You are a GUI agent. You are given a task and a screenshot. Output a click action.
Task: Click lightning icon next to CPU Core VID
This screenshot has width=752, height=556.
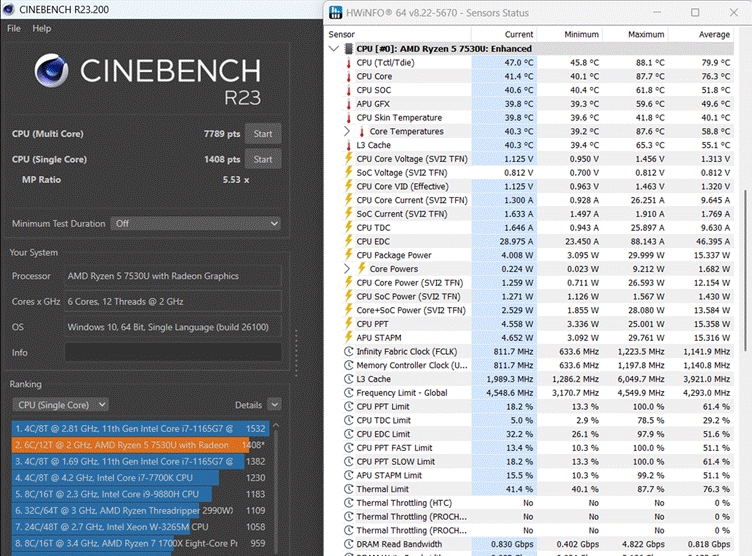349,186
